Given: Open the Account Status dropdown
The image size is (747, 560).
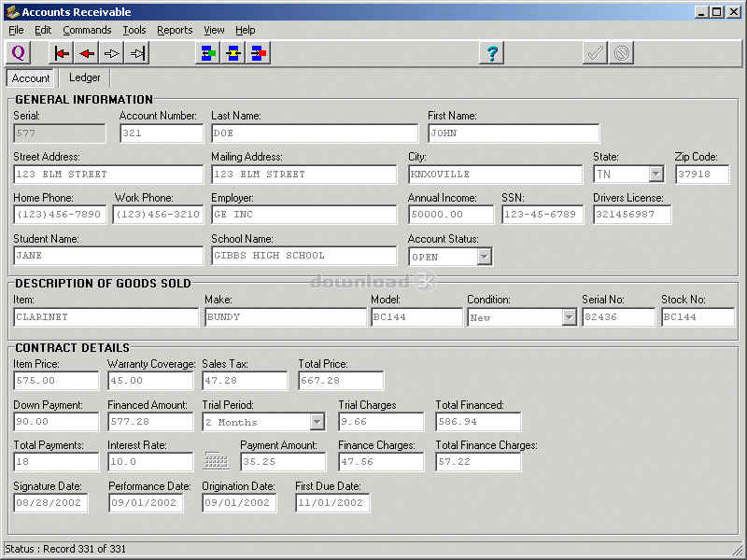Looking at the screenshot, I should [484, 257].
